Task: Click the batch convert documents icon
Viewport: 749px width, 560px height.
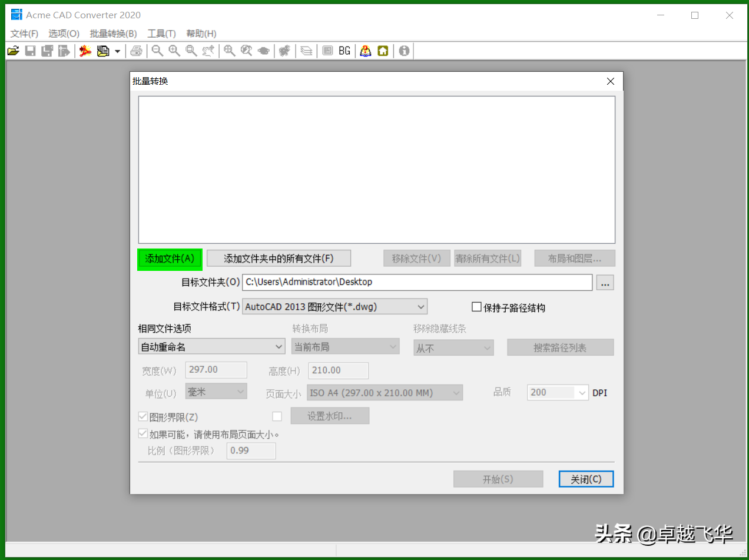Action: tap(103, 51)
